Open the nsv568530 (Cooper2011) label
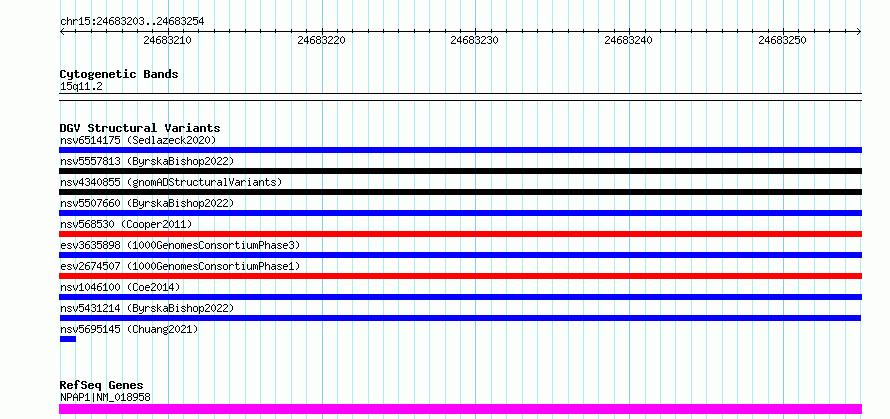Screen dimensions: 890x419 tap(126, 224)
